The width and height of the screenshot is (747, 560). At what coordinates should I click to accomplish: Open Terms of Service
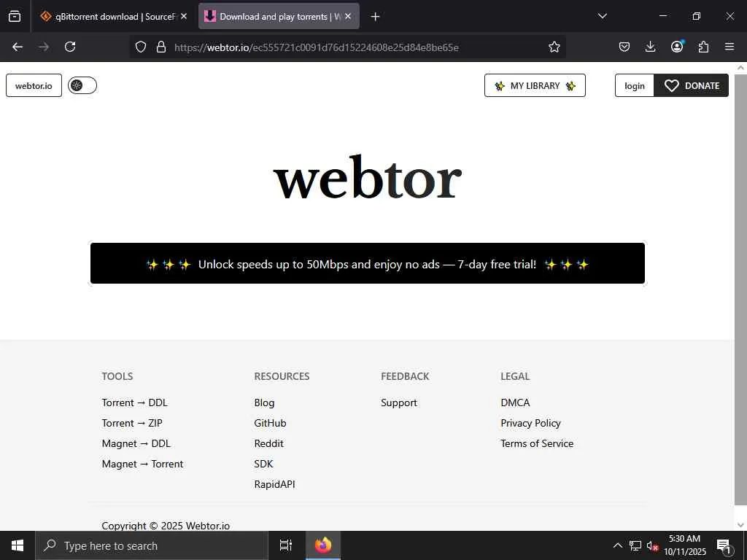coord(537,443)
